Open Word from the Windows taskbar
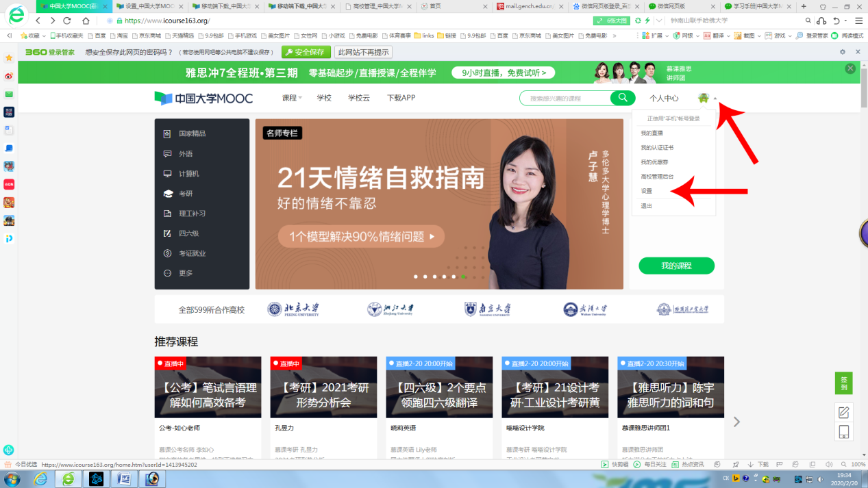Screen dimensions: 868x488 (x=125, y=478)
